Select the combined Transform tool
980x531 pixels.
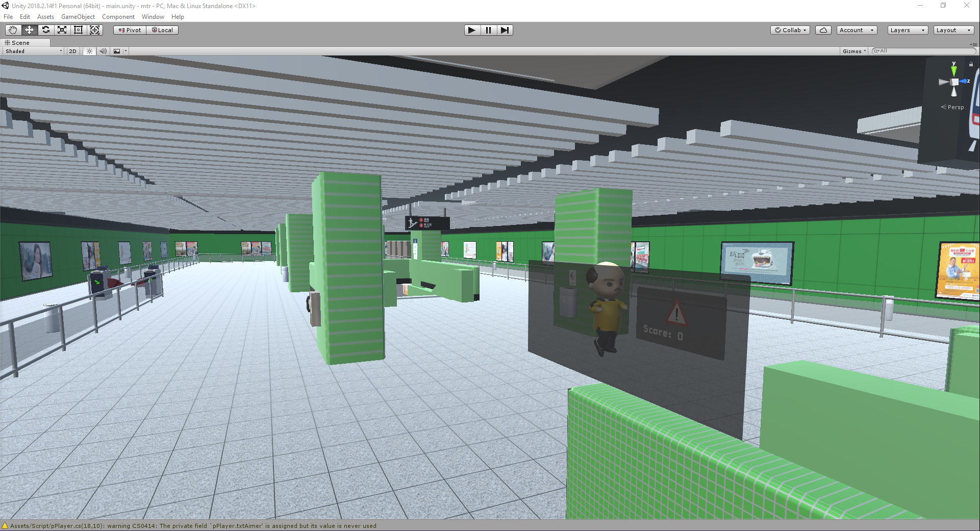click(95, 30)
